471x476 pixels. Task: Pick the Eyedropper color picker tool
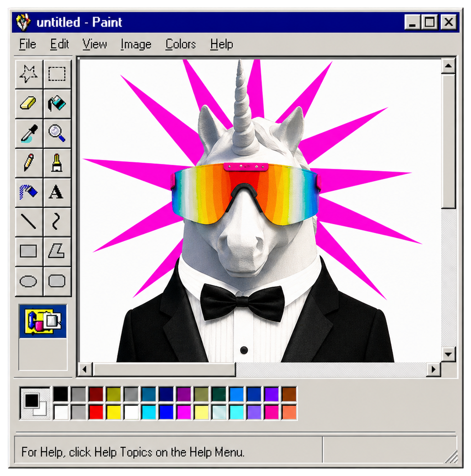point(28,133)
